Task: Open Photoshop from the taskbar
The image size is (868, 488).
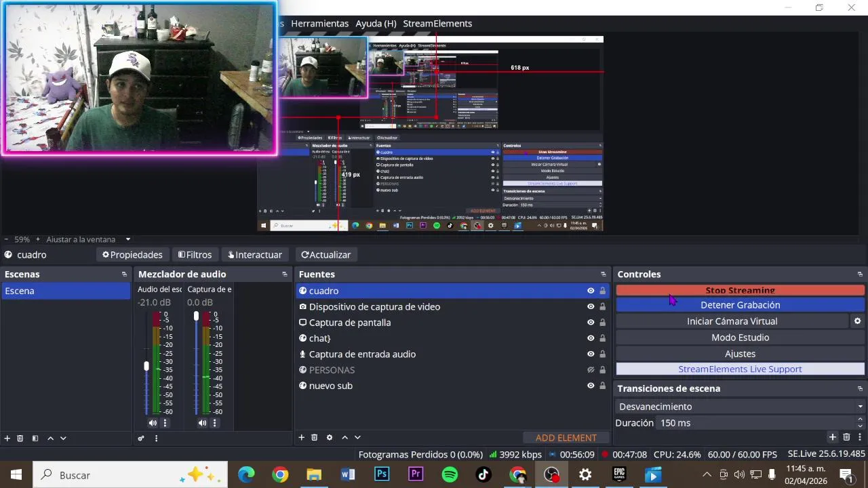Action: (x=382, y=474)
